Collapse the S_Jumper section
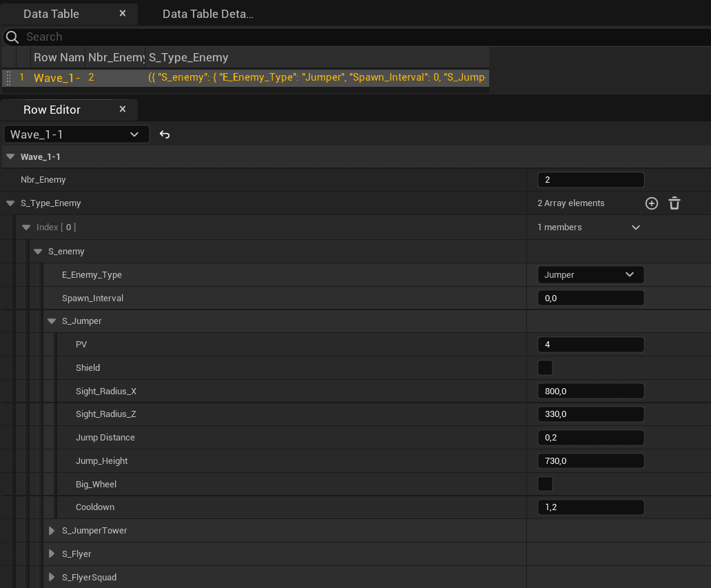Image resolution: width=711 pixels, height=588 pixels. pyautogui.click(x=51, y=321)
